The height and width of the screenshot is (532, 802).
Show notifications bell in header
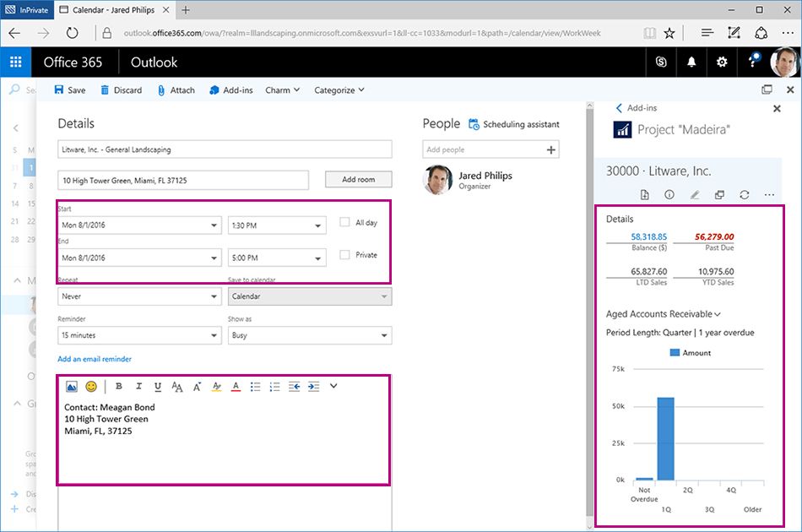(x=691, y=62)
